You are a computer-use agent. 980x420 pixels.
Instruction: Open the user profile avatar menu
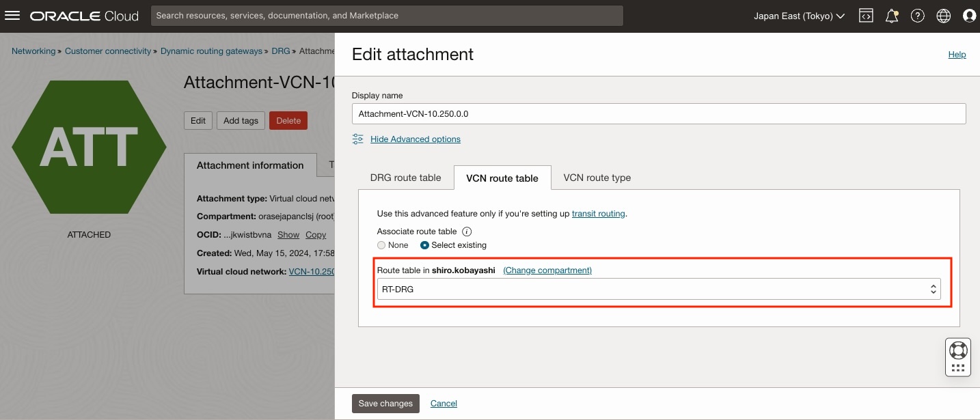[970, 15]
